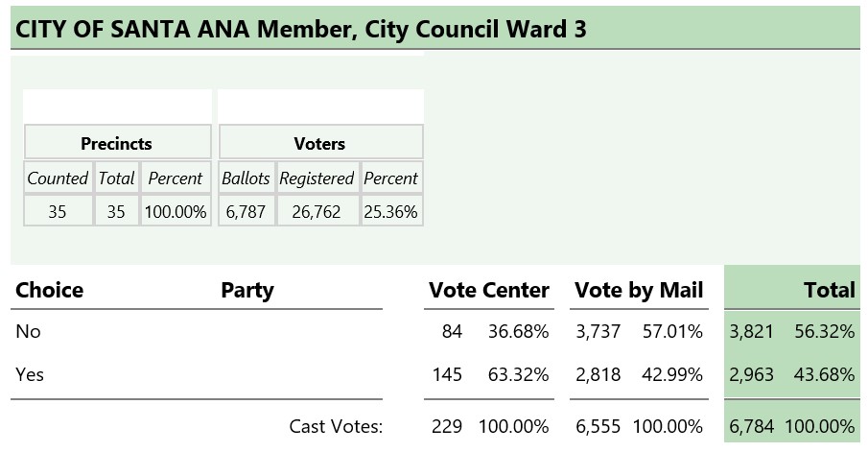868x452 pixels.
Task: Click the Counted column label
Action: pos(58,178)
